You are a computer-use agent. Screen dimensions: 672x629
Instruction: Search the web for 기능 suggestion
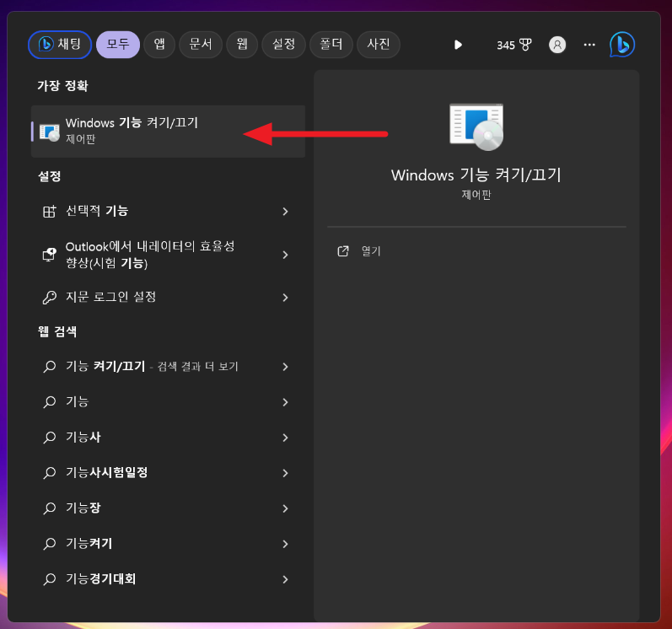pos(168,402)
